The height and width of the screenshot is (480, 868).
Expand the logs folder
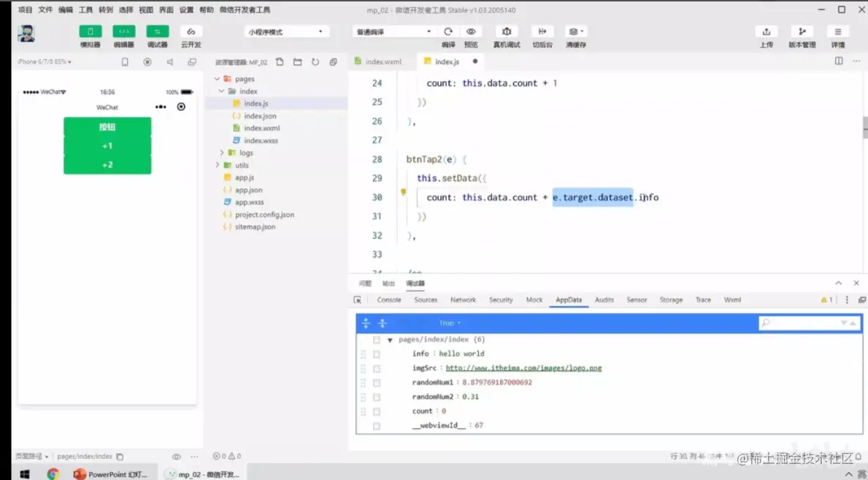pos(221,153)
